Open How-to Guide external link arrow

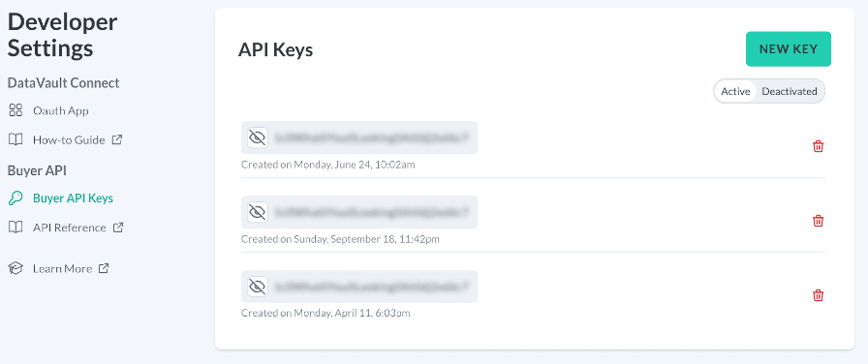tap(117, 140)
